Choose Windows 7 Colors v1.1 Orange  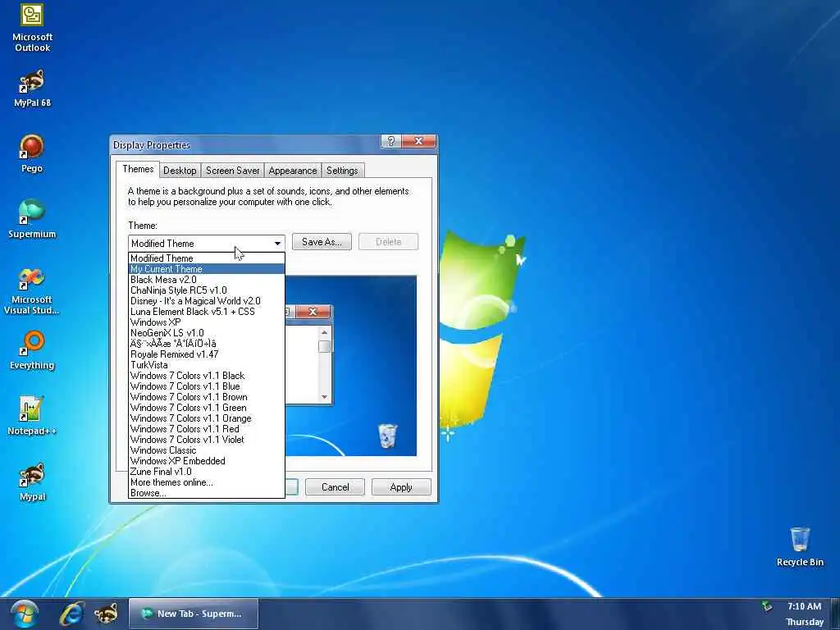click(x=207, y=418)
